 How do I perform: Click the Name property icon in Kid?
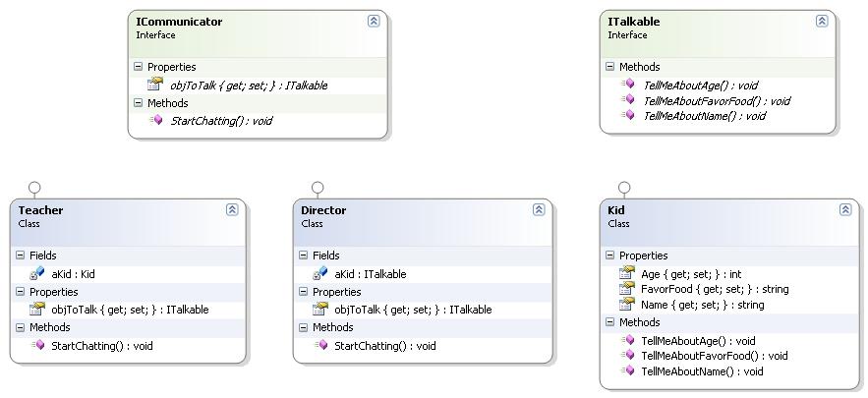[x=627, y=304]
